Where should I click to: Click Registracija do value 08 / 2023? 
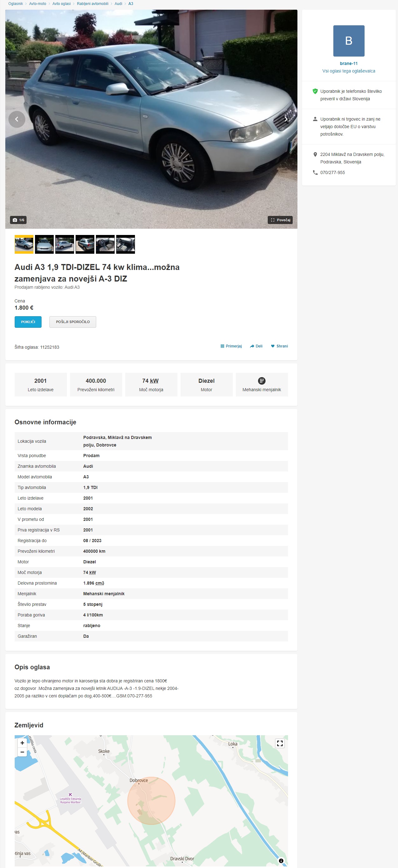tap(92, 541)
